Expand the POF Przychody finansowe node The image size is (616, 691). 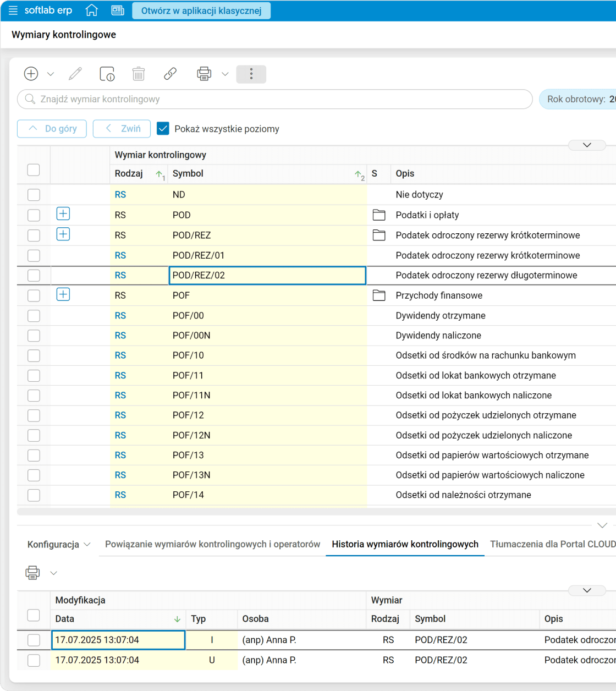click(x=63, y=295)
